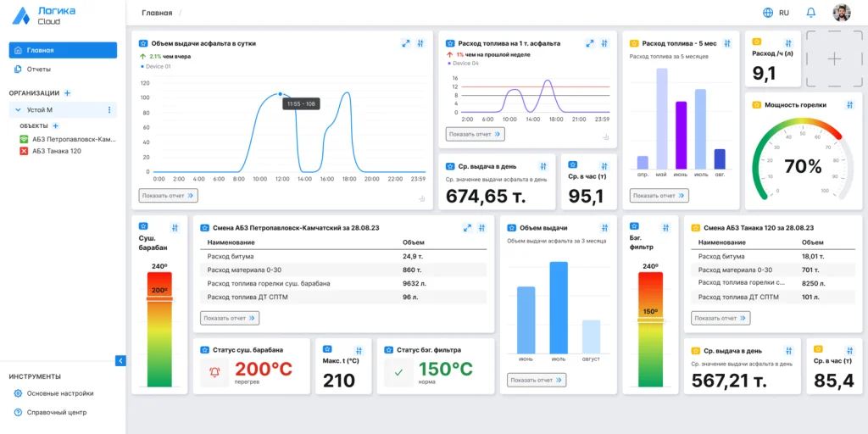This screenshot has width=868, height=434.
Task: Select АБЗ Танака 120 object
Action: 50,151
